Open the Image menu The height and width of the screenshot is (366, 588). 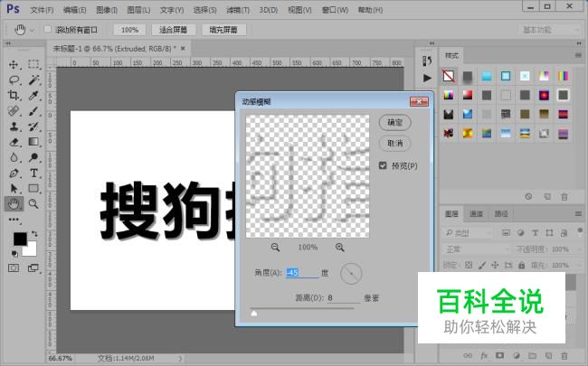pos(107,10)
